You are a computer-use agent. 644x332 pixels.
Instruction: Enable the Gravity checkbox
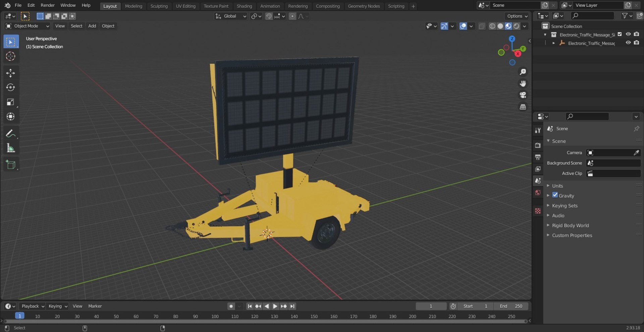[x=555, y=195]
